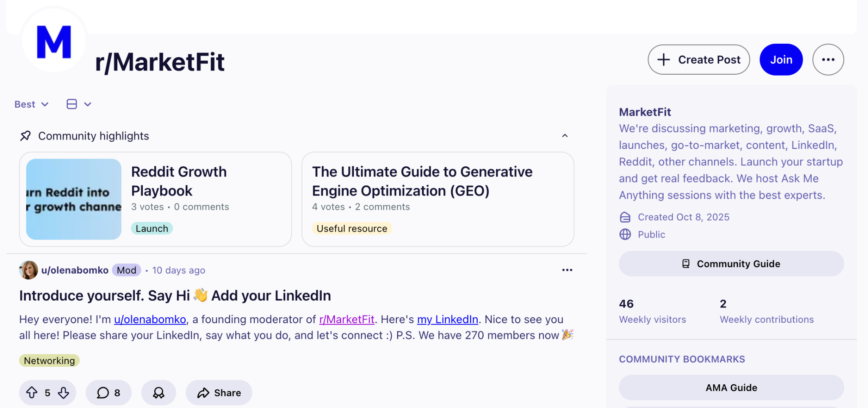Change the feed card layout view
The image size is (868, 408).
79,104
